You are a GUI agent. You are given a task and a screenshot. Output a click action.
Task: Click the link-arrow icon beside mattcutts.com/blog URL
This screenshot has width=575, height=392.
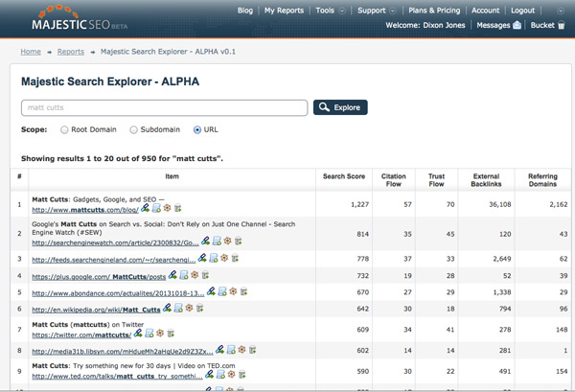click(x=146, y=208)
